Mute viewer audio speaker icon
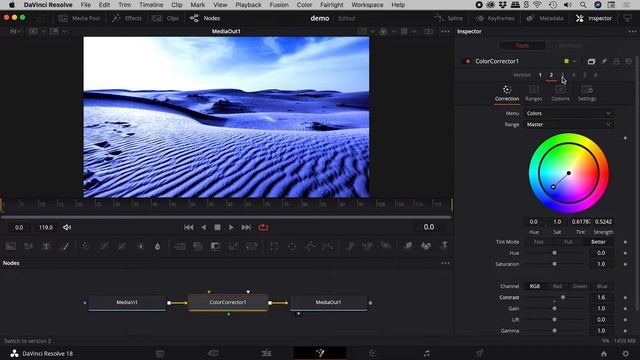Screen dimensions: 640x360 67,227
